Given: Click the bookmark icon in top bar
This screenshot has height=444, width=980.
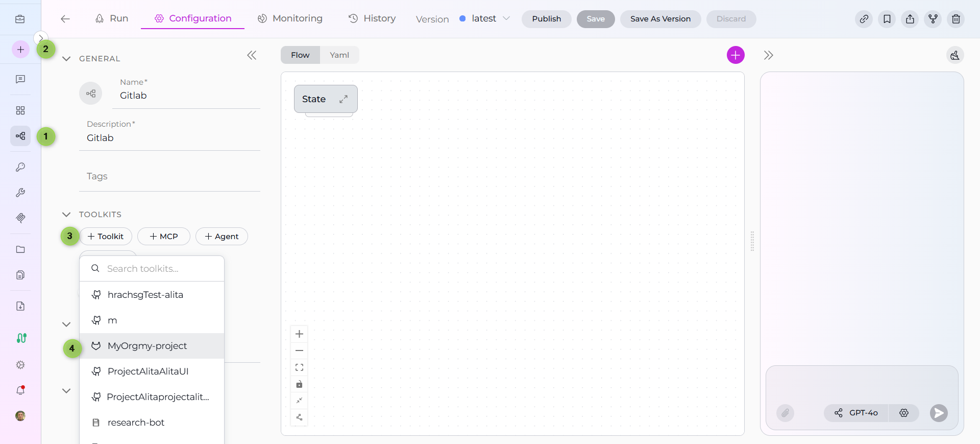Looking at the screenshot, I should coord(887,19).
